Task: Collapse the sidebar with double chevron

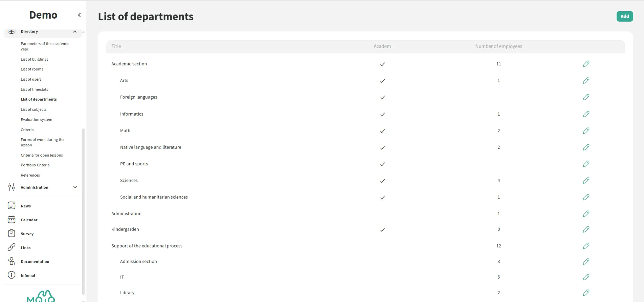Action: [x=79, y=15]
